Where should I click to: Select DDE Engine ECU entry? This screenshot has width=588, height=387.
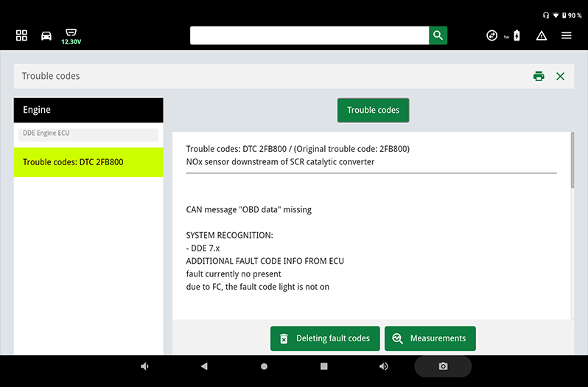click(x=88, y=134)
